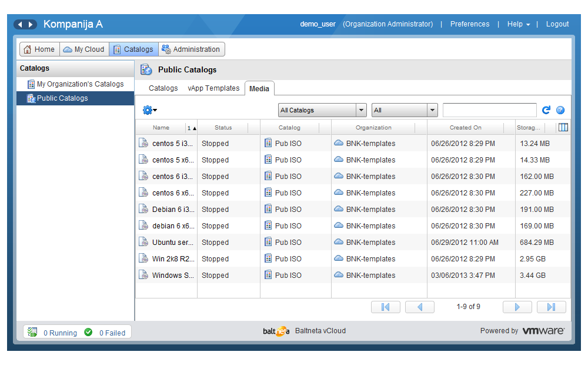This screenshot has width=588, height=365.
Task: Click the previous page arrow
Action: [420, 307]
